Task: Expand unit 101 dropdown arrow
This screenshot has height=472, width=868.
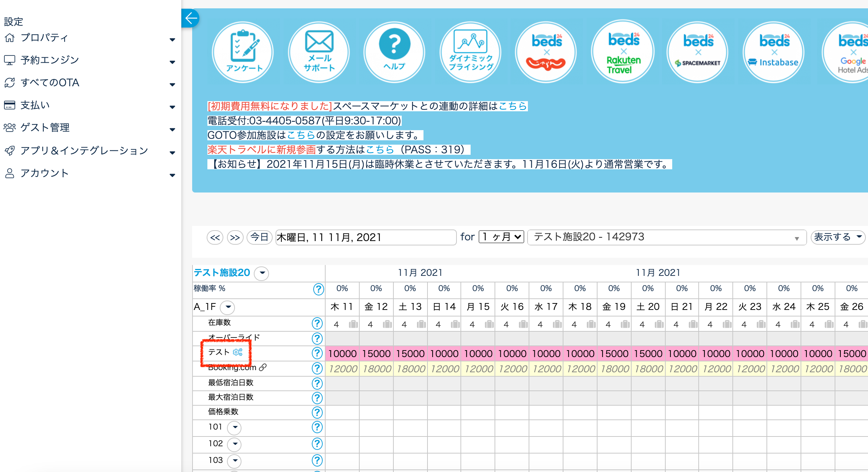Action: click(x=235, y=427)
